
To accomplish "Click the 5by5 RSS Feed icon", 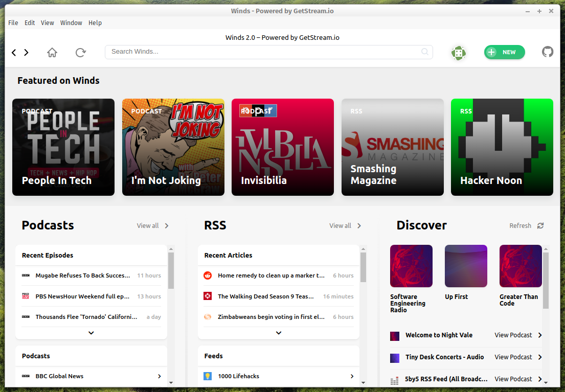I will click(x=395, y=380).
